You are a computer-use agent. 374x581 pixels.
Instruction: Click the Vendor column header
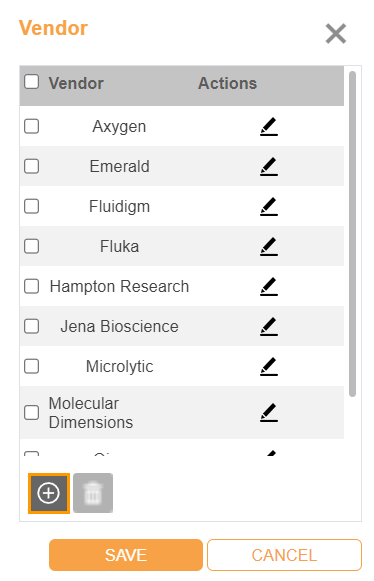(76, 83)
